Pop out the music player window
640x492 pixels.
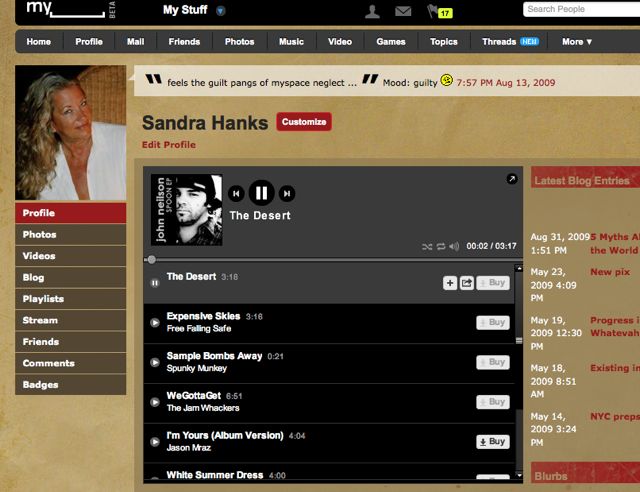pos(512,178)
